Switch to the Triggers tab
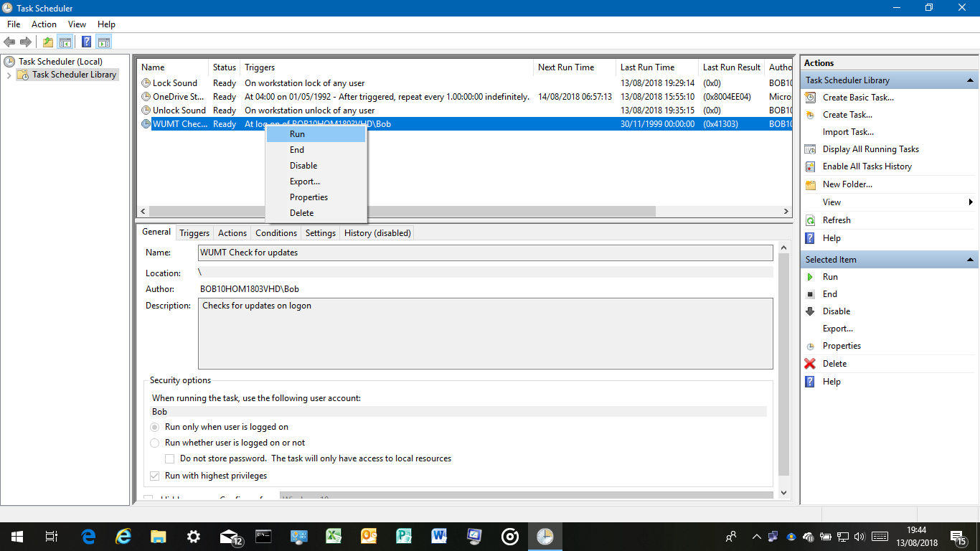 pyautogui.click(x=194, y=233)
